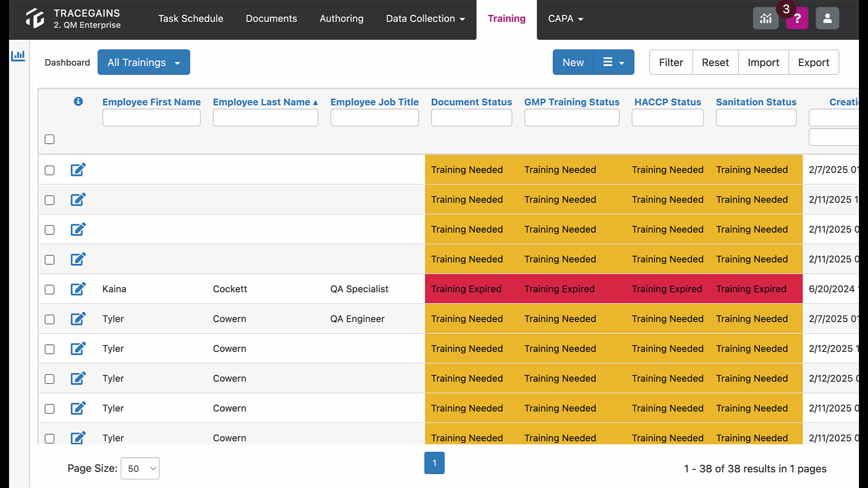This screenshot has height=488, width=868.
Task: Click the New button
Action: 573,62
